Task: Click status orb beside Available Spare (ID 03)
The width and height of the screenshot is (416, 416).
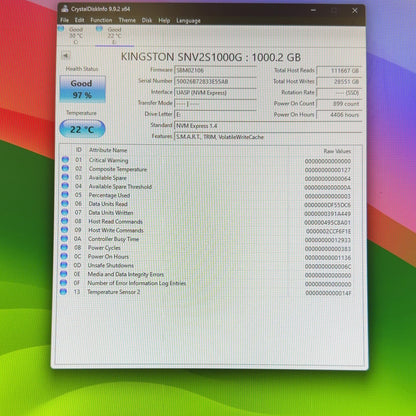Action: [65, 177]
